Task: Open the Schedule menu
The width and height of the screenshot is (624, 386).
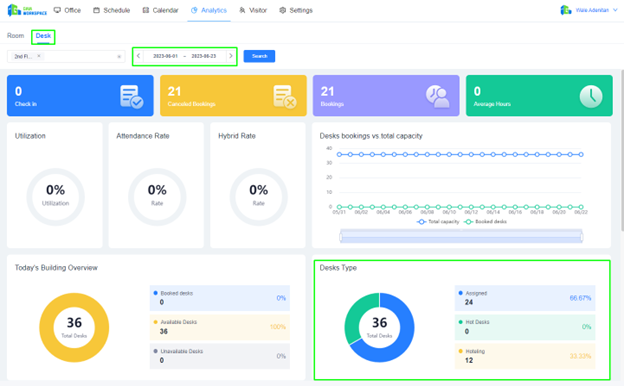Action: pyautogui.click(x=112, y=10)
